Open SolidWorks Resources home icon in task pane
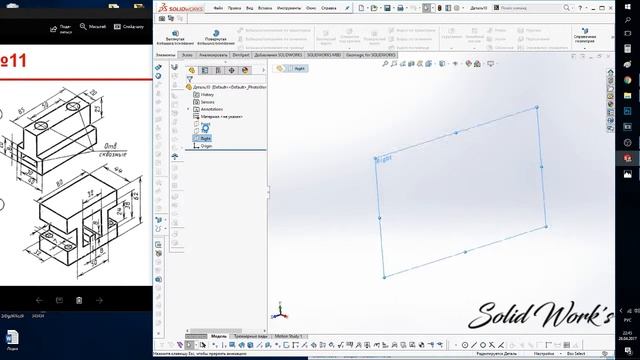The width and height of the screenshot is (640, 360). 610,72
